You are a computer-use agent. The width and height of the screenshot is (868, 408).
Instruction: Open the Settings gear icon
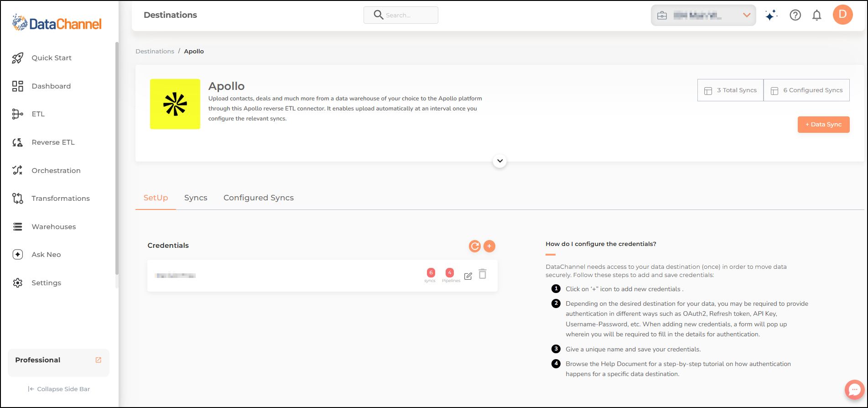[x=18, y=283]
